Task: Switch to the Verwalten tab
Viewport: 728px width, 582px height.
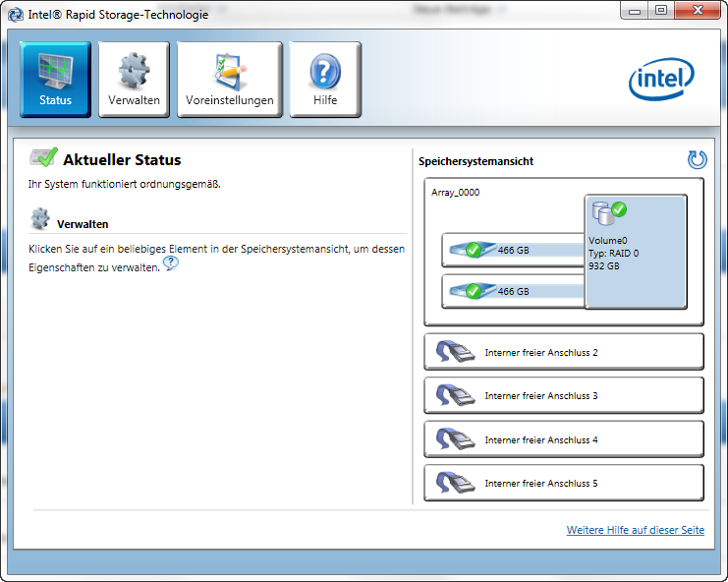Action: click(x=134, y=80)
